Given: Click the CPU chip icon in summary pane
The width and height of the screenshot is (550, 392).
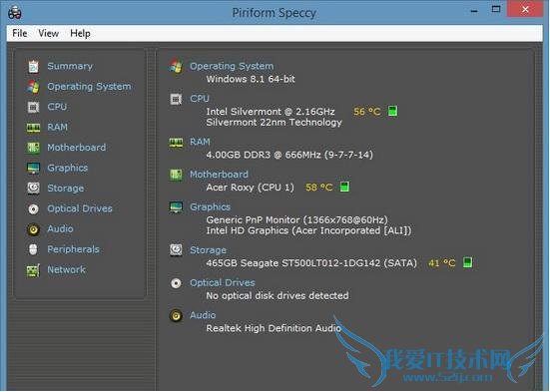Looking at the screenshot, I should pyautogui.click(x=176, y=99).
